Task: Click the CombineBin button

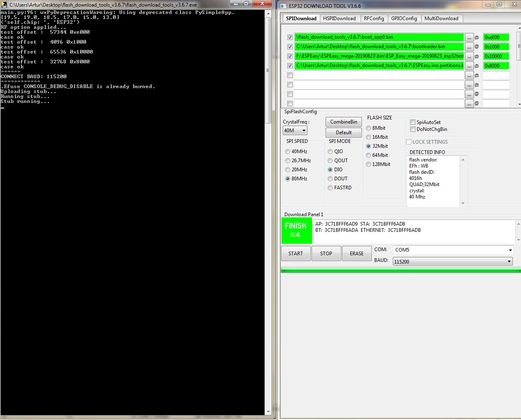Action: [344, 122]
